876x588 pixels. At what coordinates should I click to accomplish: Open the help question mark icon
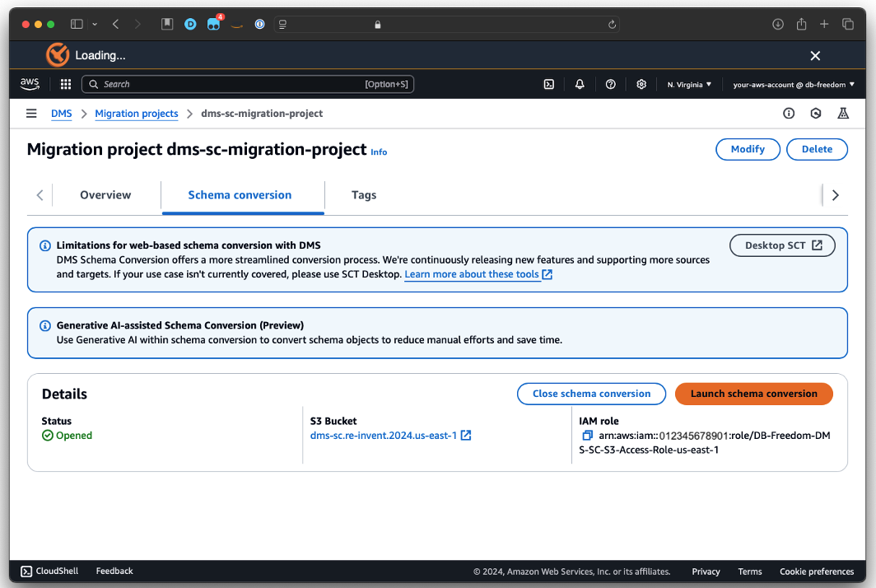tap(610, 84)
